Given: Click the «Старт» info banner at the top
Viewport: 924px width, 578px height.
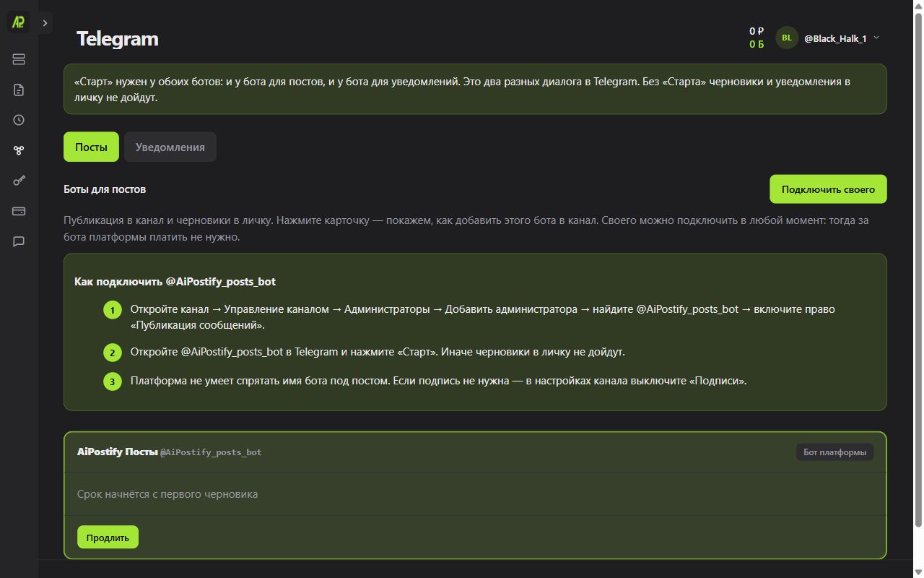Looking at the screenshot, I should [475, 89].
